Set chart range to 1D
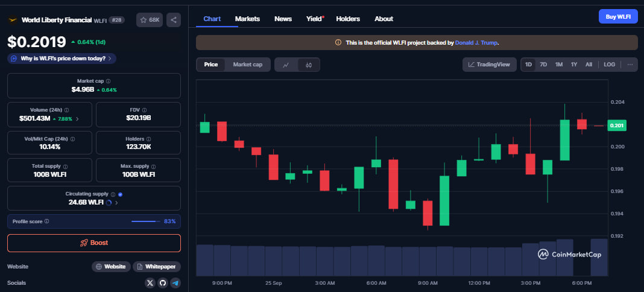The image size is (644, 292). click(529, 65)
